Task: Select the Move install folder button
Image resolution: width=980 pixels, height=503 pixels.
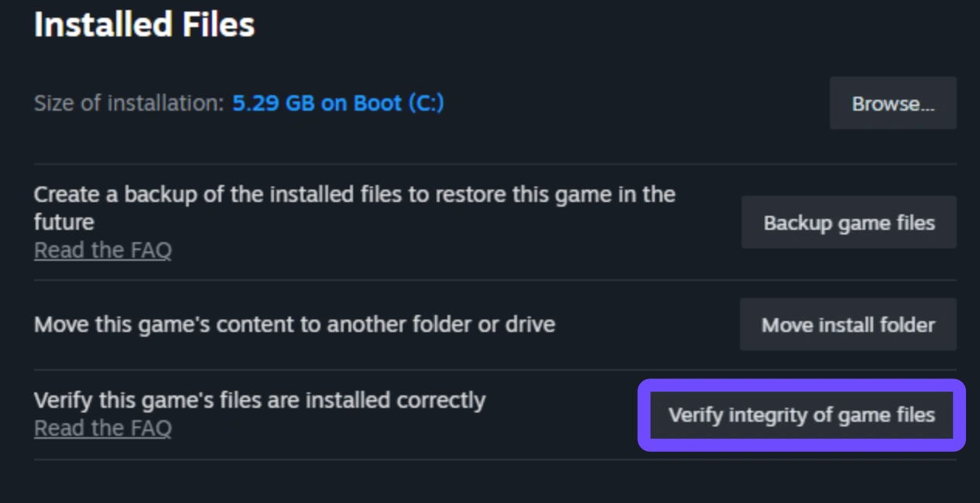Action: coord(848,325)
